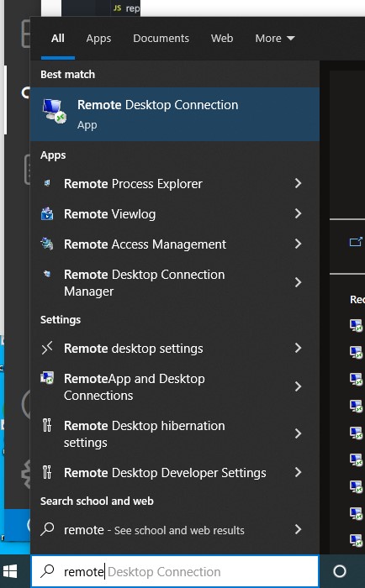
Task: Select the All search tab
Action: tap(58, 39)
